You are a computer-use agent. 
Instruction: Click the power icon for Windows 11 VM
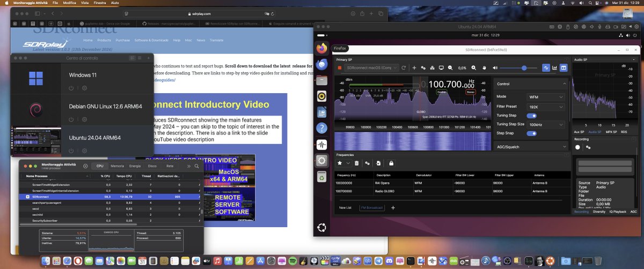pyautogui.click(x=71, y=88)
